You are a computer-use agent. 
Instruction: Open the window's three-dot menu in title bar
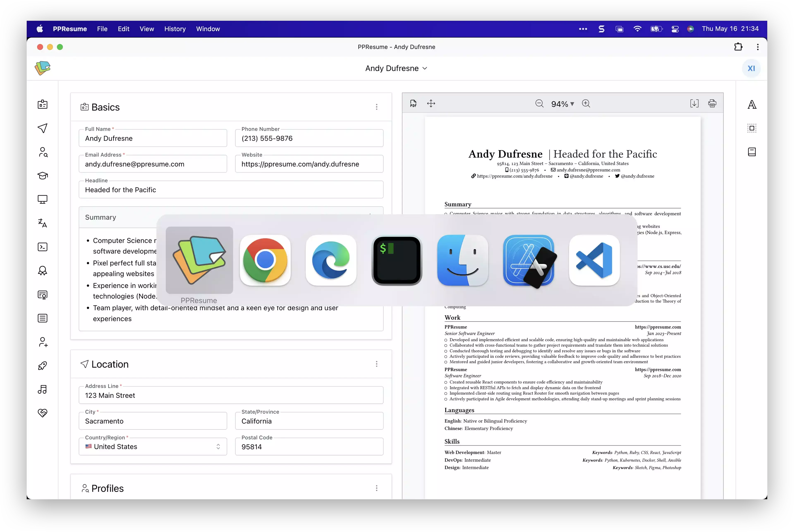point(758,47)
